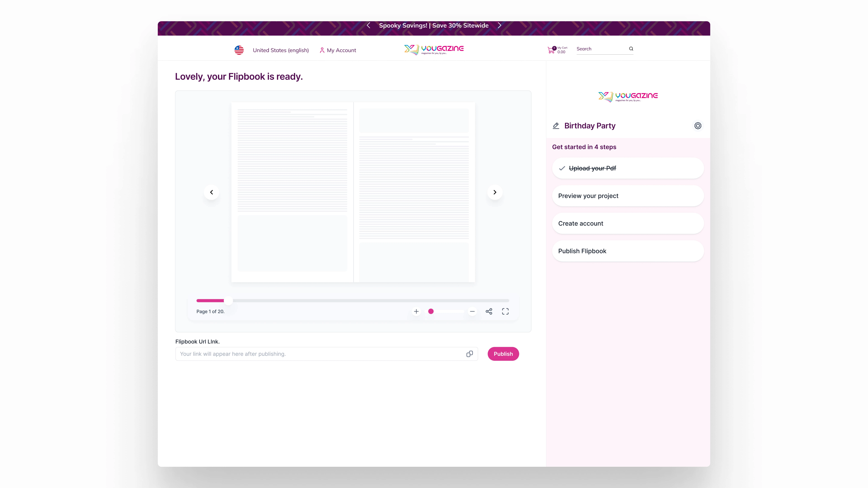The image size is (868, 488).
Task: Click the Spooky Savings banner text
Action: (434, 26)
